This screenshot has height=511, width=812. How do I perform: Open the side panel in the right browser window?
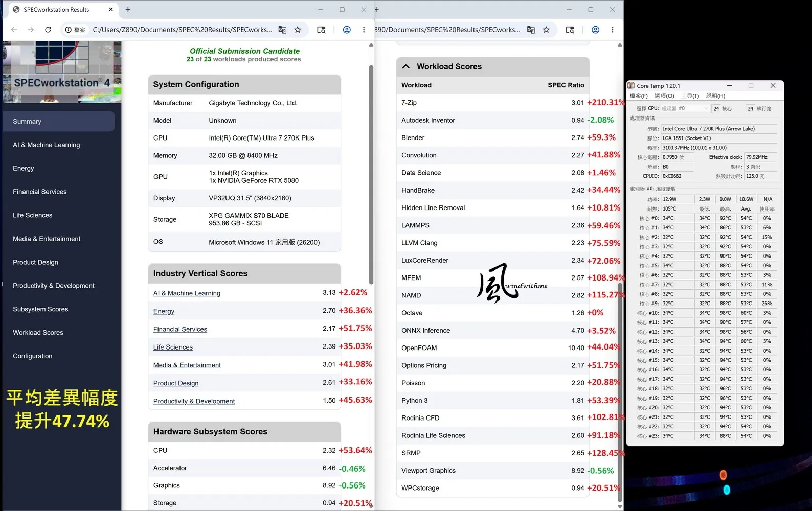(x=570, y=30)
